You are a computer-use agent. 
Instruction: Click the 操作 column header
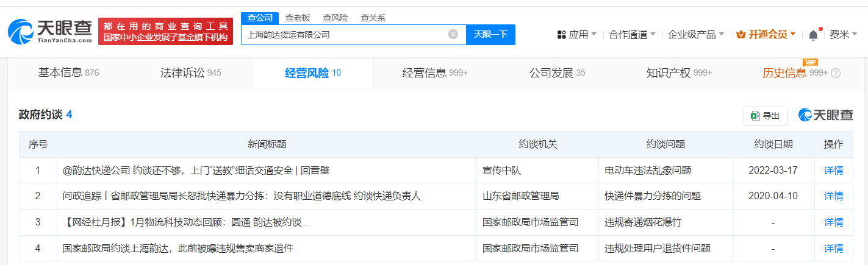coord(833,144)
